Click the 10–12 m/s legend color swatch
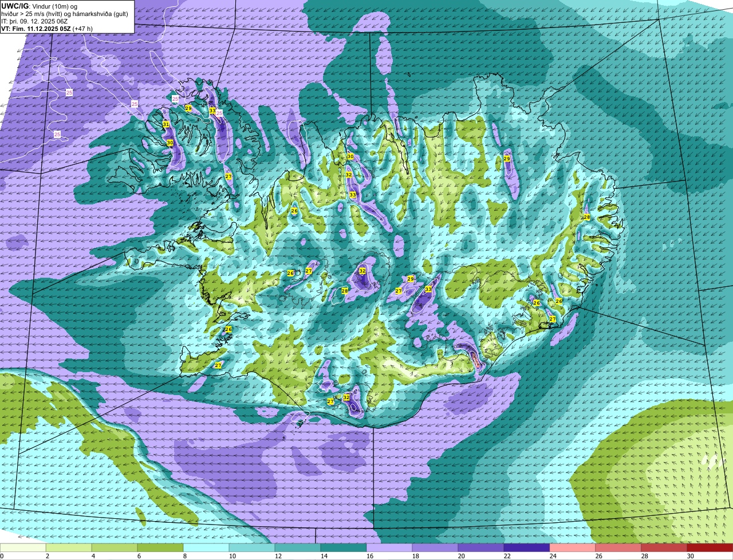Screen dimensions: 733x560 252,547
